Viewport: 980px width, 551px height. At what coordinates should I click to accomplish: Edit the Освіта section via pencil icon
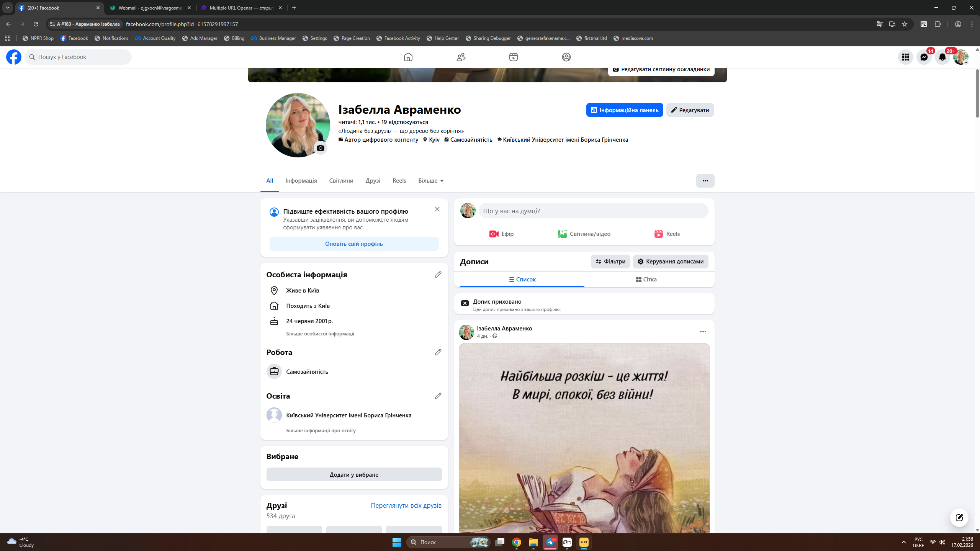coord(438,396)
